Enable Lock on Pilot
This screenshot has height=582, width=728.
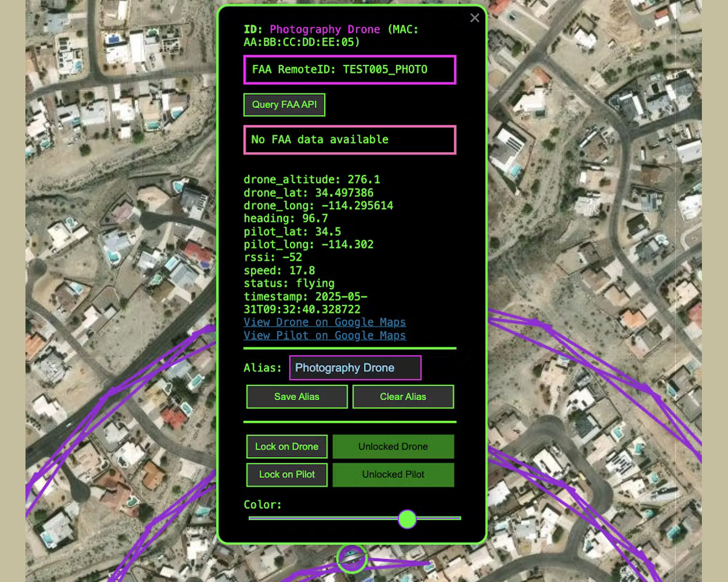(286, 475)
